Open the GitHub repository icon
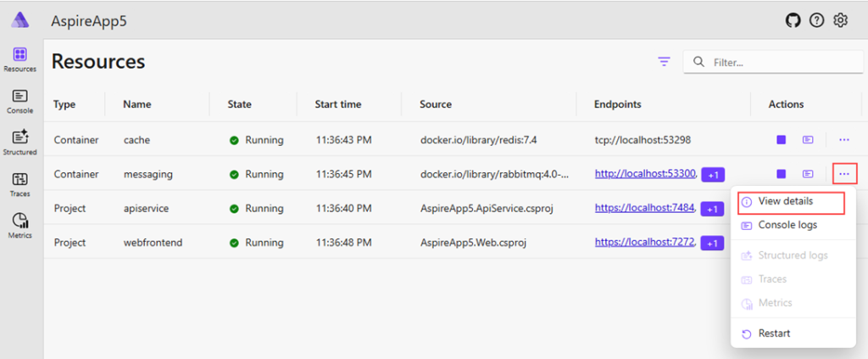This screenshot has width=868, height=359. click(793, 20)
